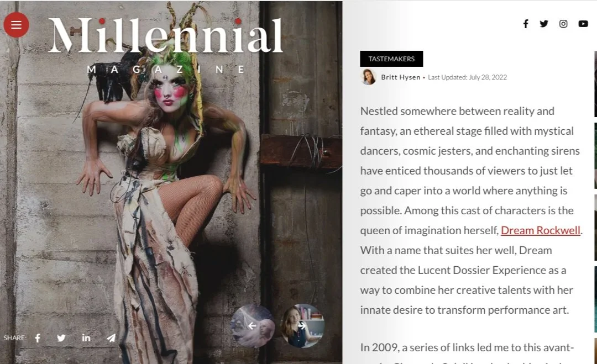The width and height of the screenshot is (597, 364).
Task: Open the header Twitter icon
Action: (544, 24)
